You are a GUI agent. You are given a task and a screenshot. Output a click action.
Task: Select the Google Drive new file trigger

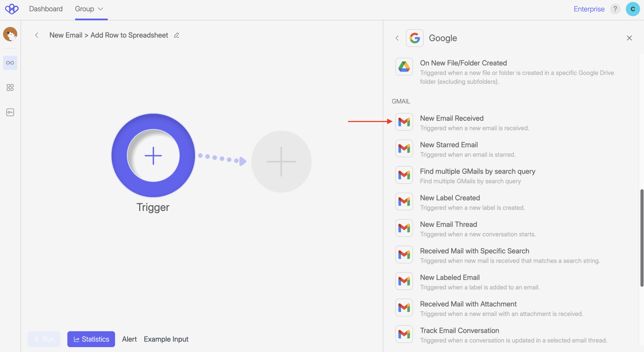463,63
